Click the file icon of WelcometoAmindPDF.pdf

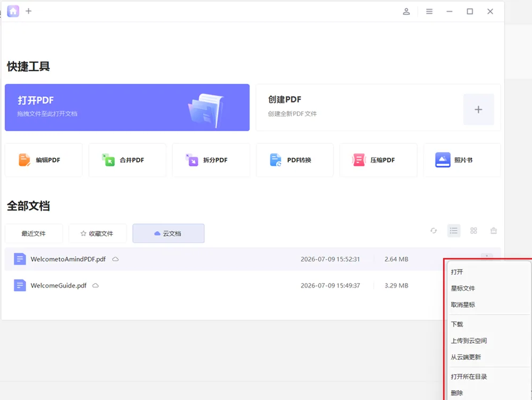coord(20,259)
